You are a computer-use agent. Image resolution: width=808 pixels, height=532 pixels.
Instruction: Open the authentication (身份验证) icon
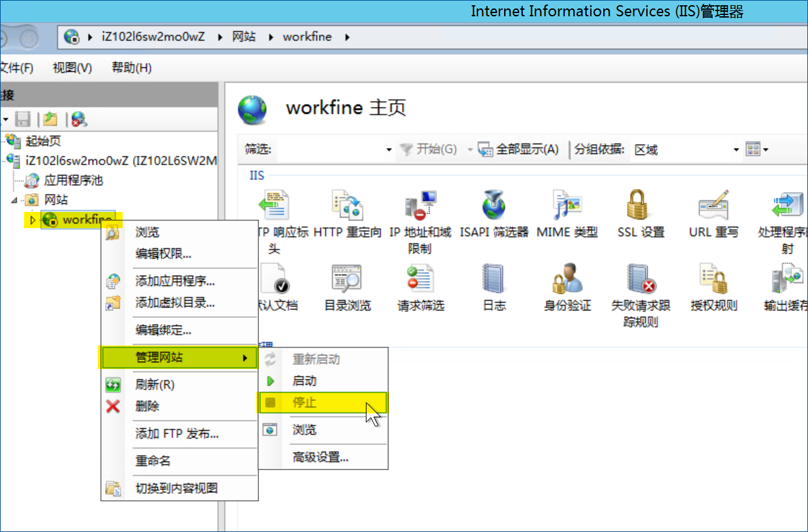pos(567,278)
